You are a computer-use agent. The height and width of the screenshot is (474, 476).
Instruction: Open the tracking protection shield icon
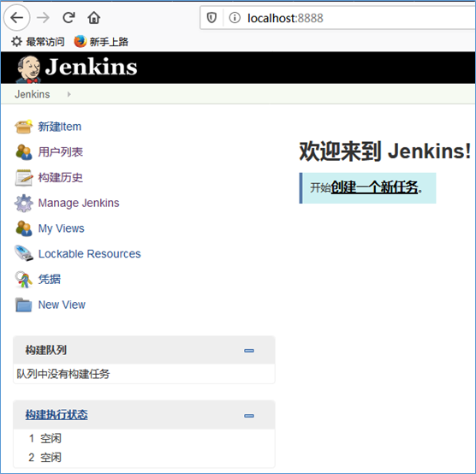click(211, 18)
